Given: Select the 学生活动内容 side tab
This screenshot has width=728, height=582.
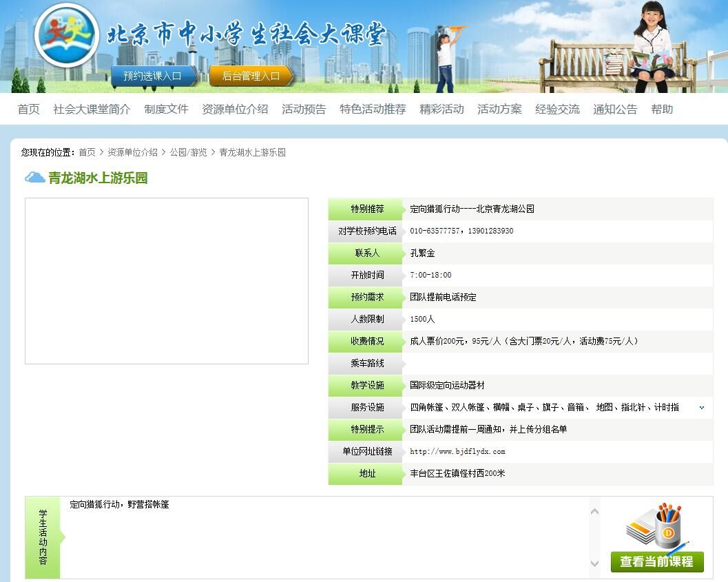Looking at the screenshot, I should coord(43,537).
